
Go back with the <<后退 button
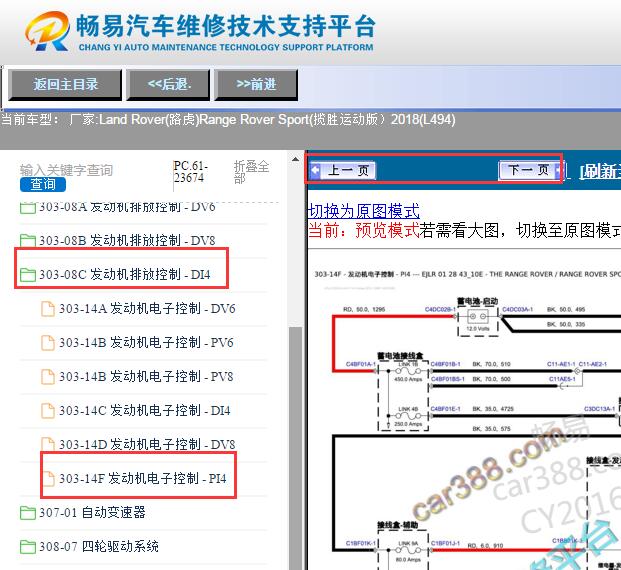pyautogui.click(x=168, y=84)
